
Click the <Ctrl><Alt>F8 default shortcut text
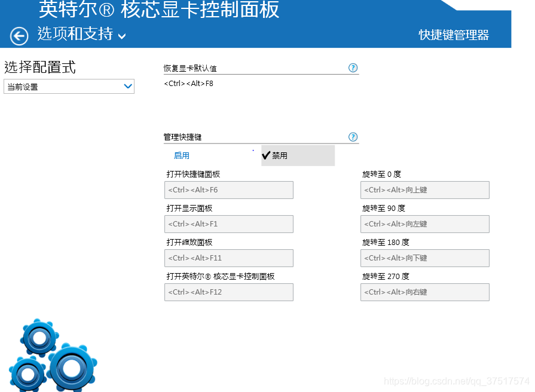189,84
